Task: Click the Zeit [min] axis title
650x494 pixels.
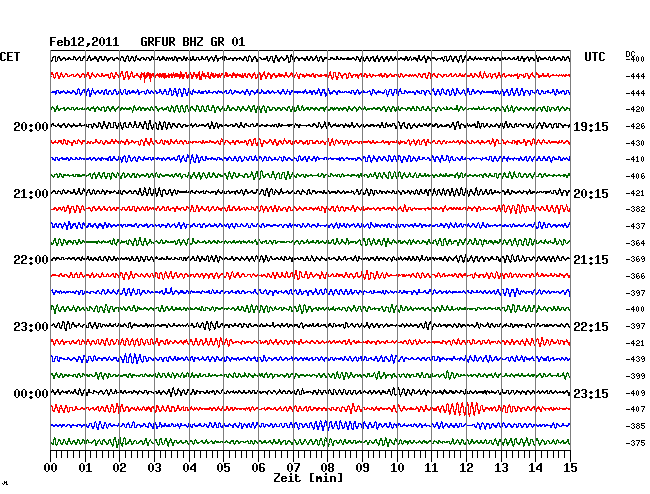Action: (308, 478)
